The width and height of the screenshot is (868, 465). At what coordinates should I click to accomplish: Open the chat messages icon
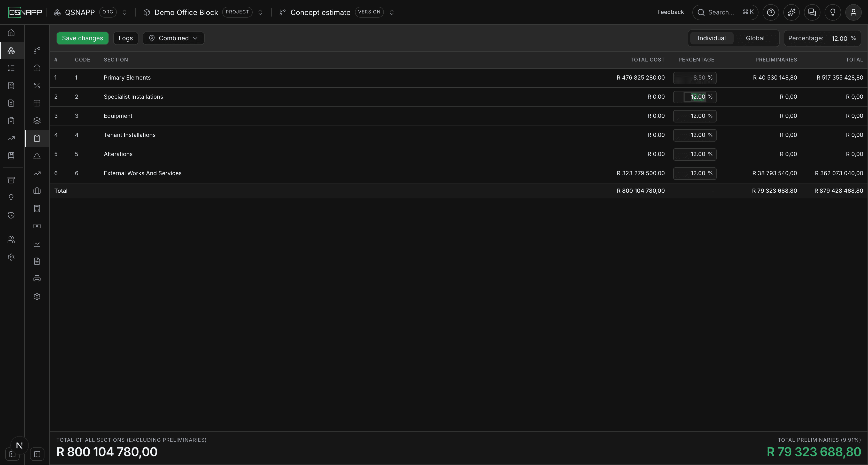click(812, 12)
